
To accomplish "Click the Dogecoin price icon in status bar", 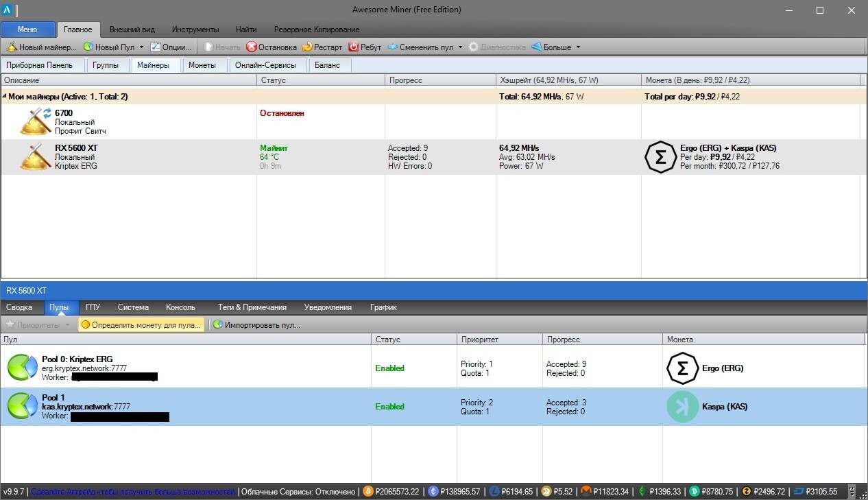I will click(546, 491).
